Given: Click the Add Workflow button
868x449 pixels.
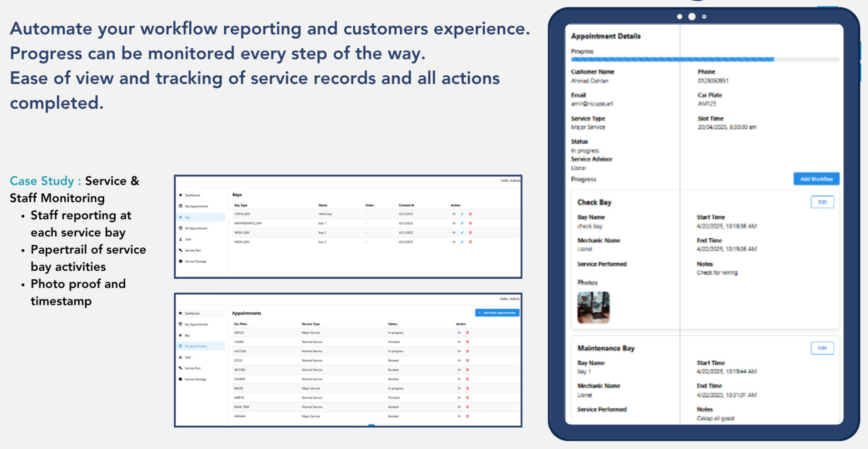Looking at the screenshot, I should pos(816,179).
